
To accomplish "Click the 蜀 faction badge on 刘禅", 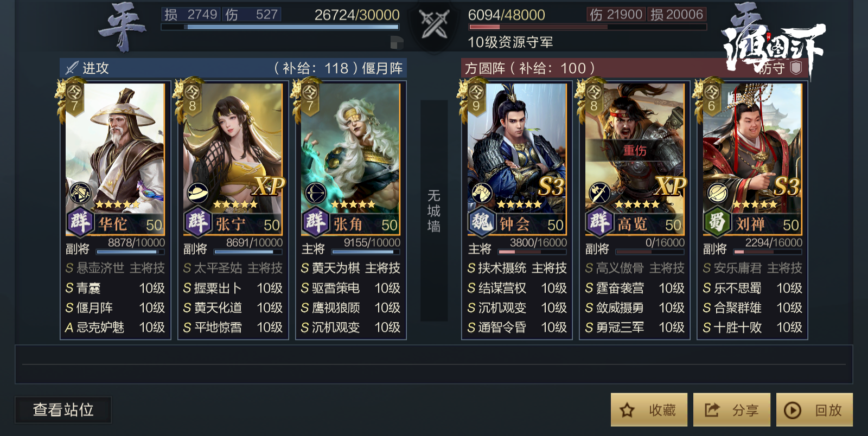I will (x=717, y=221).
